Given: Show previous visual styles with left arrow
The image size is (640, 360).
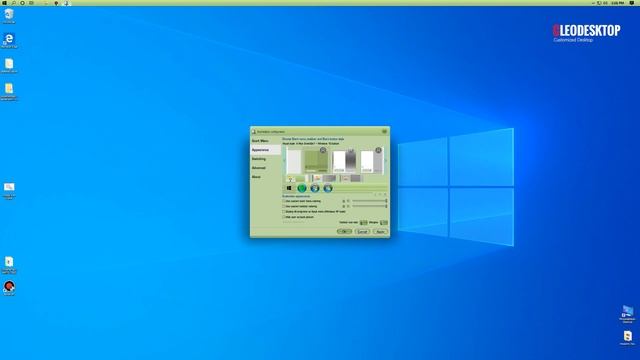Looking at the screenshot, I should [284, 160].
